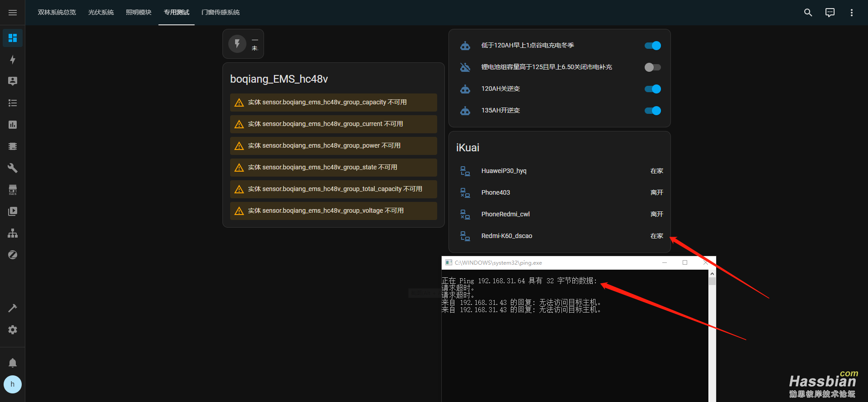Open Notifications bell icon
The width and height of the screenshot is (868, 402).
pyautogui.click(x=13, y=363)
